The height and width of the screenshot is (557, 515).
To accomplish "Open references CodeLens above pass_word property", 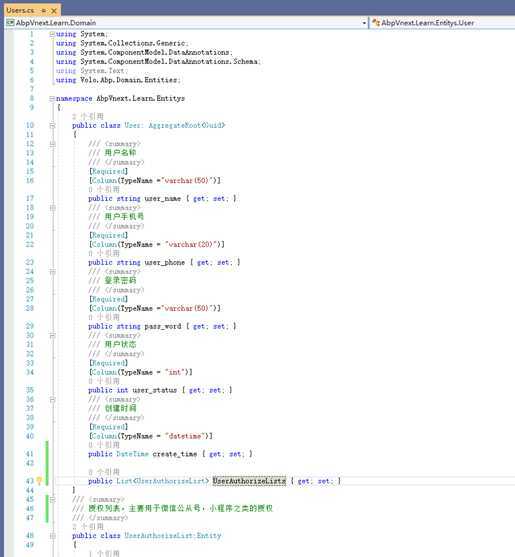I will [104, 317].
